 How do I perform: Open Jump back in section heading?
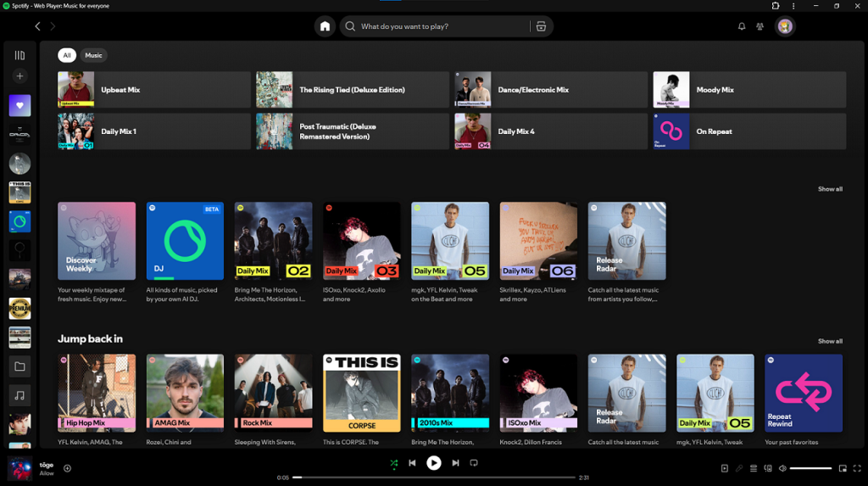[x=90, y=338]
